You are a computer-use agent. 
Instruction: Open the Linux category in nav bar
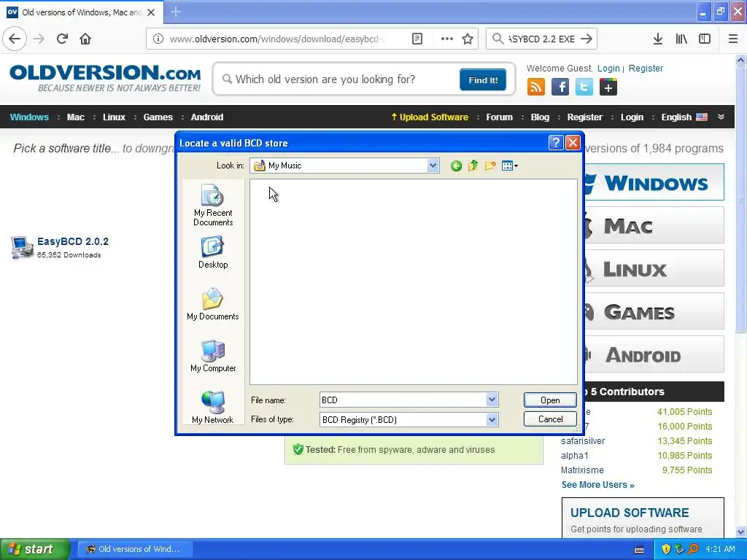114,117
